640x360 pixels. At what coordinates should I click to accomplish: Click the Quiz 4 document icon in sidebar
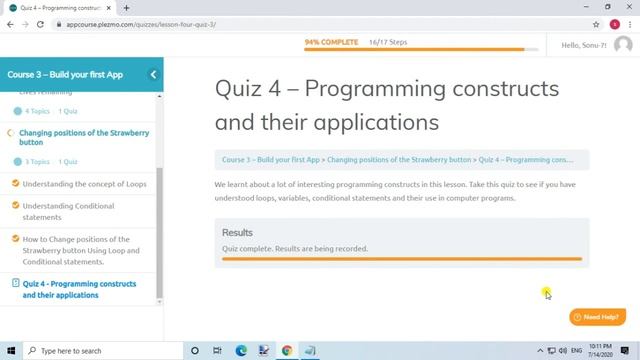(x=16, y=282)
